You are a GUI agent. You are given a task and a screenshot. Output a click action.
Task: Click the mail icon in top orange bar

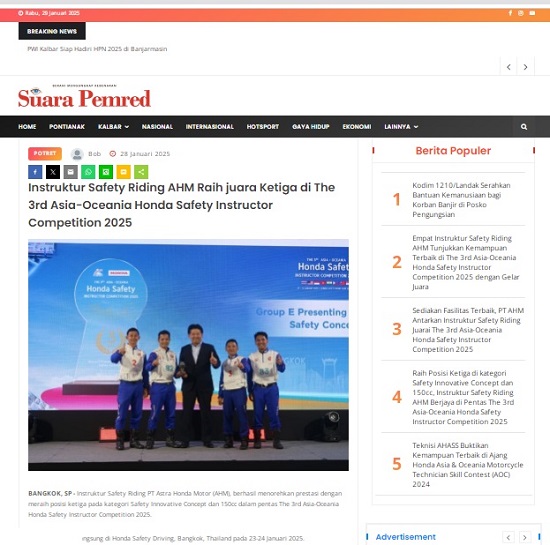532,13
